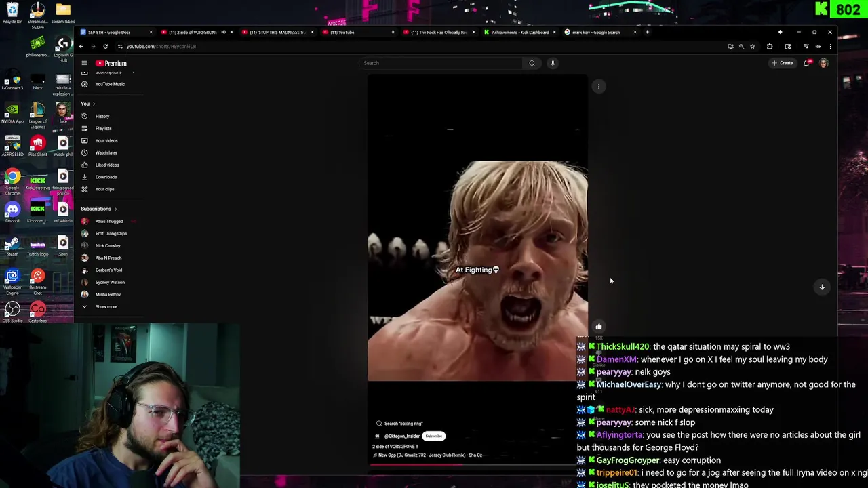The height and width of the screenshot is (488, 868).
Task: Like the Short with thumbs-up
Action: pyautogui.click(x=599, y=327)
